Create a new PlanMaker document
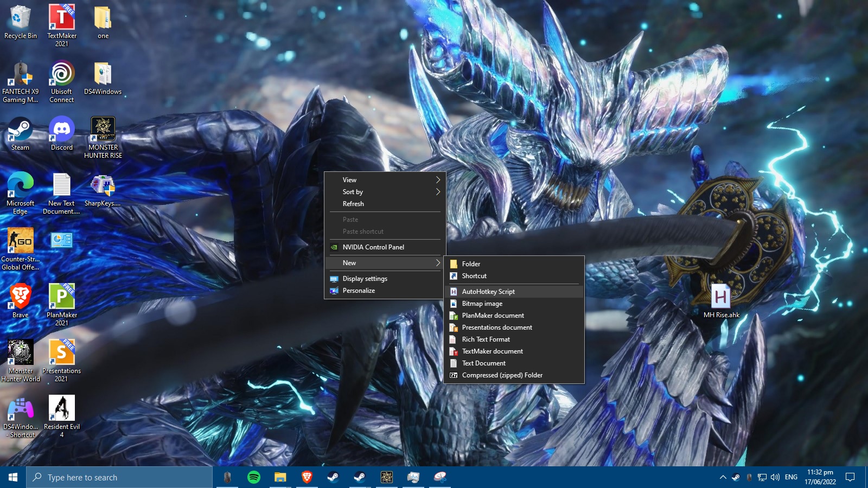 pyautogui.click(x=514, y=316)
